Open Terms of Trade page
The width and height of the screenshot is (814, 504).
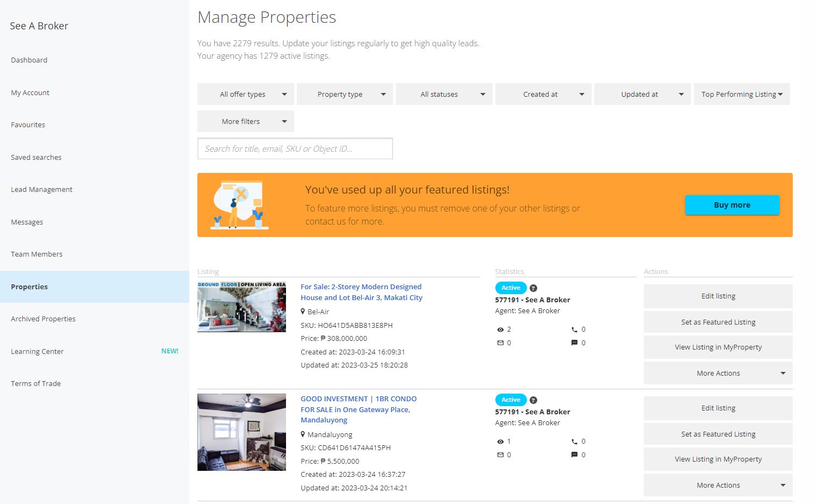[95, 384]
